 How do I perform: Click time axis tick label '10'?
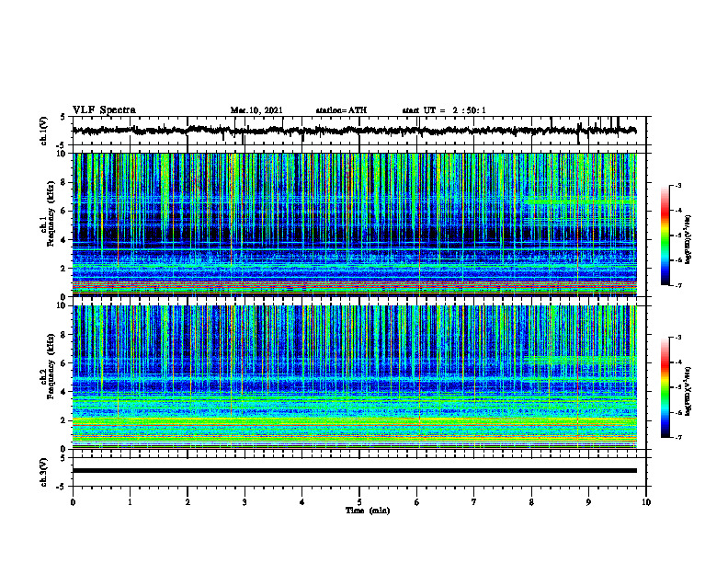[x=646, y=502]
